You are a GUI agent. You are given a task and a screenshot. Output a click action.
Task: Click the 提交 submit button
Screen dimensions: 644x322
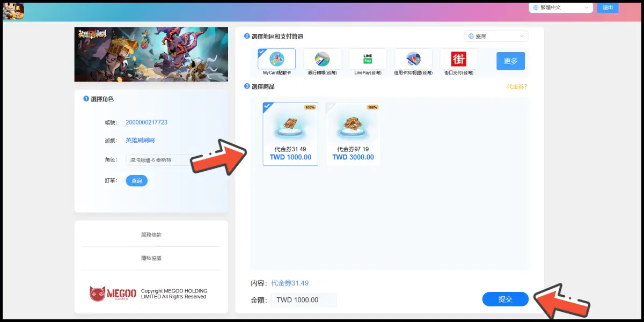pos(506,299)
